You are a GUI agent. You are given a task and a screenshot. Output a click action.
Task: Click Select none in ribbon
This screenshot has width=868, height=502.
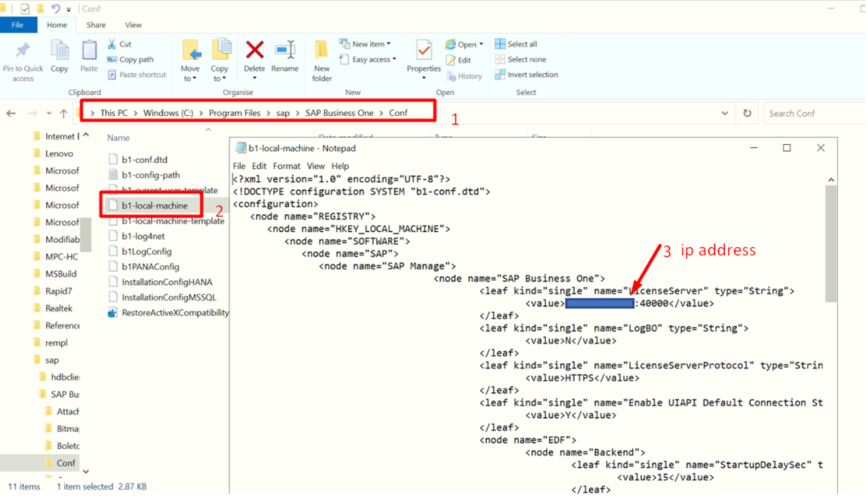520,60
